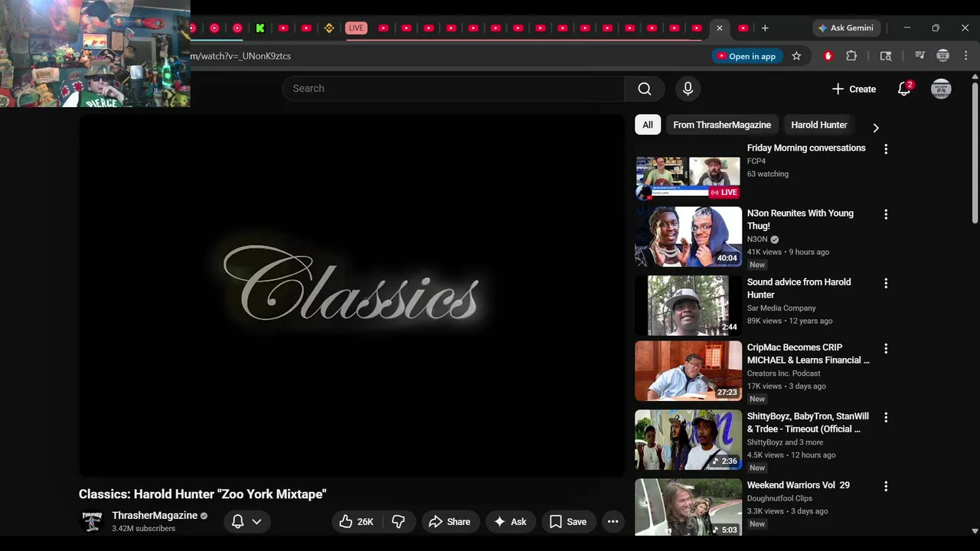Toggle the subscription notification bell

[x=238, y=522]
